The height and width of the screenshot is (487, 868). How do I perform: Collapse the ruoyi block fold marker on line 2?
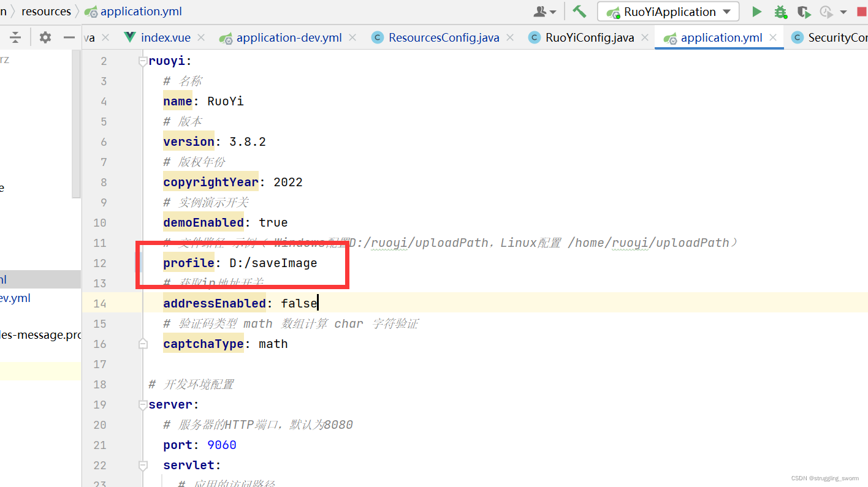pos(143,61)
